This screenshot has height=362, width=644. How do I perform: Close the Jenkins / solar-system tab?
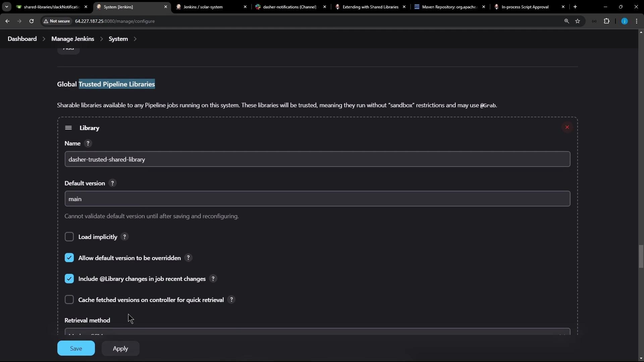click(x=245, y=7)
